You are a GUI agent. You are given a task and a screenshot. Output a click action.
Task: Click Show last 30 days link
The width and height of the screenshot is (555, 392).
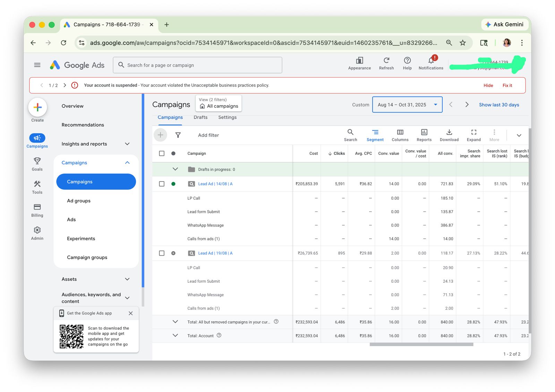point(499,104)
